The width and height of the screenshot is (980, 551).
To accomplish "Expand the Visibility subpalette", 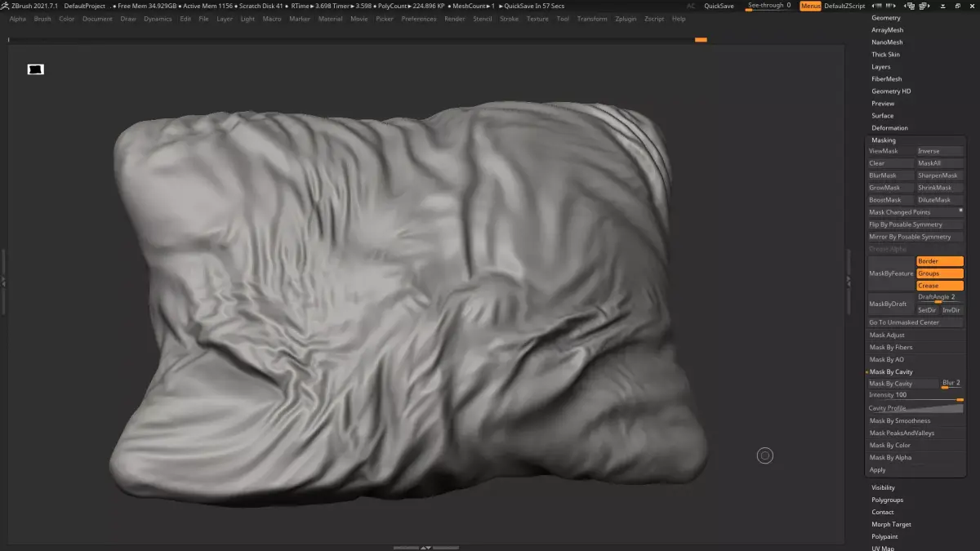I will click(x=883, y=488).
